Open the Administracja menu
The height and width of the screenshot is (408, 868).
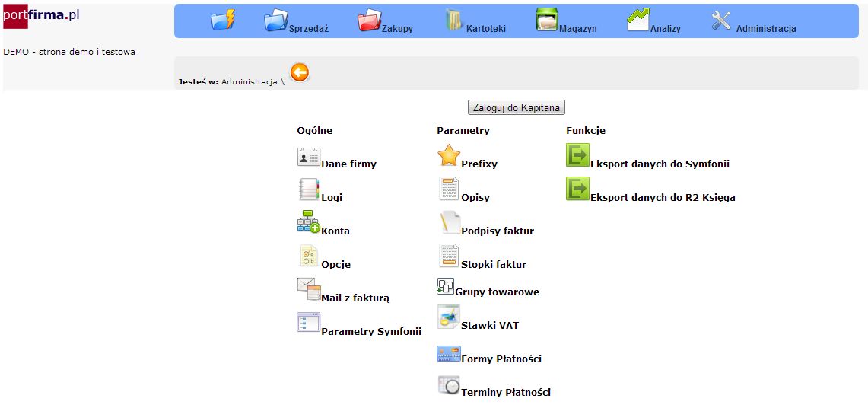766,30
